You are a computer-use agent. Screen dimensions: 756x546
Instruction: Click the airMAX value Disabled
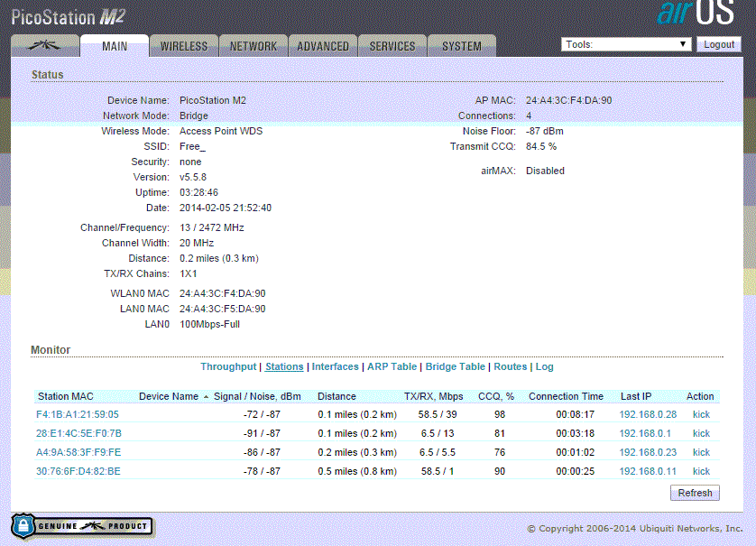click(x=545, y=171)
